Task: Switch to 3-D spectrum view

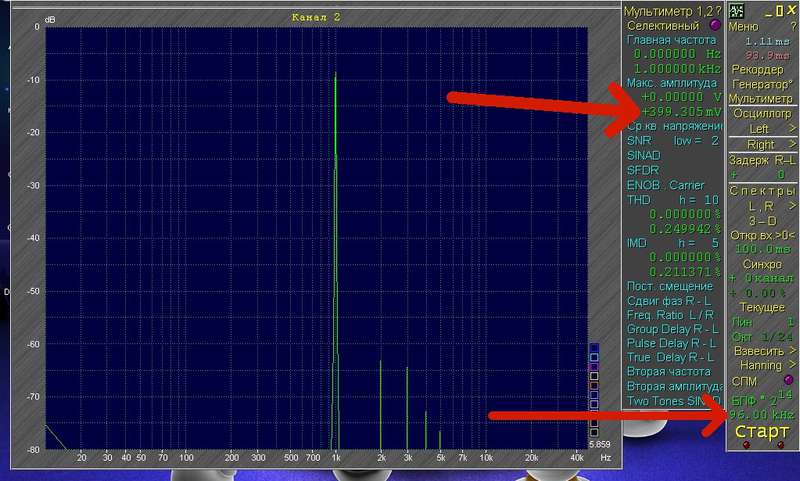Action: click(x=763, y=221)
